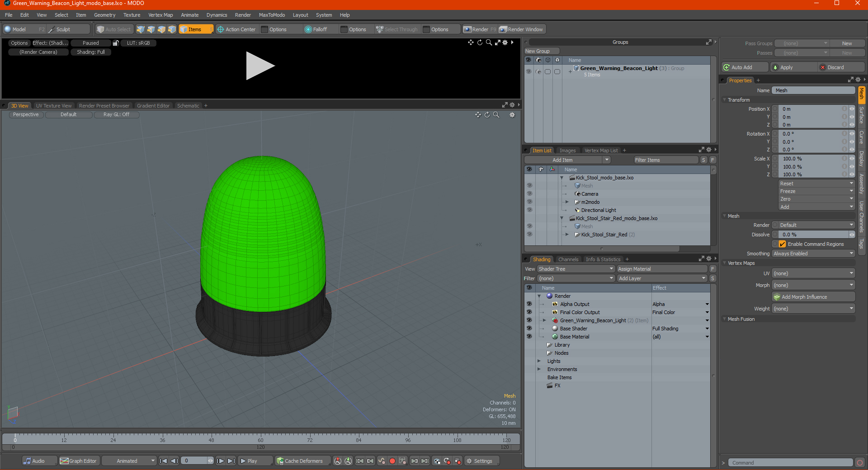Switch to the Images tab
Viewport: 868px width, 470px height.
pyautogui.click(x=567, y=150)
